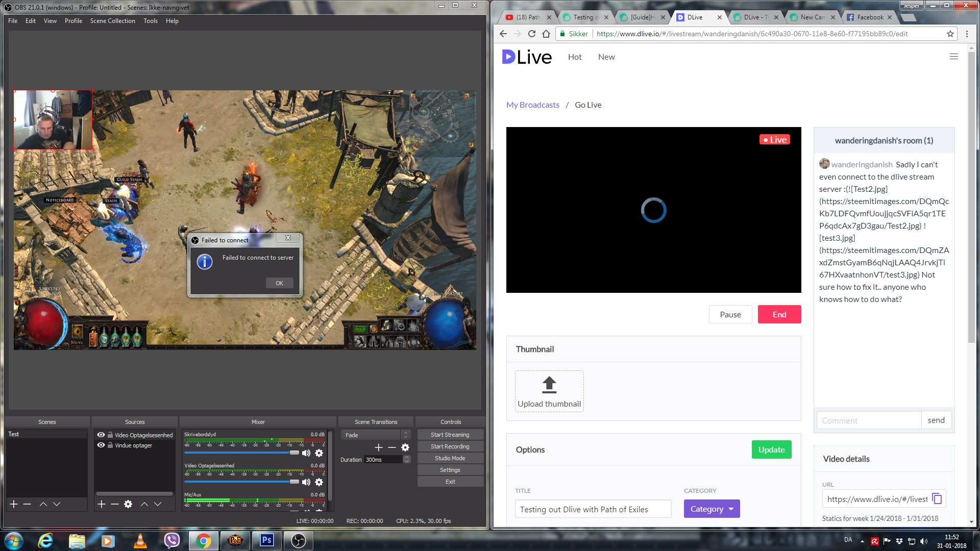980x551 pixels.
Task: Toggle visibility of Vindue optager source
Action: [x=101, y=445]
